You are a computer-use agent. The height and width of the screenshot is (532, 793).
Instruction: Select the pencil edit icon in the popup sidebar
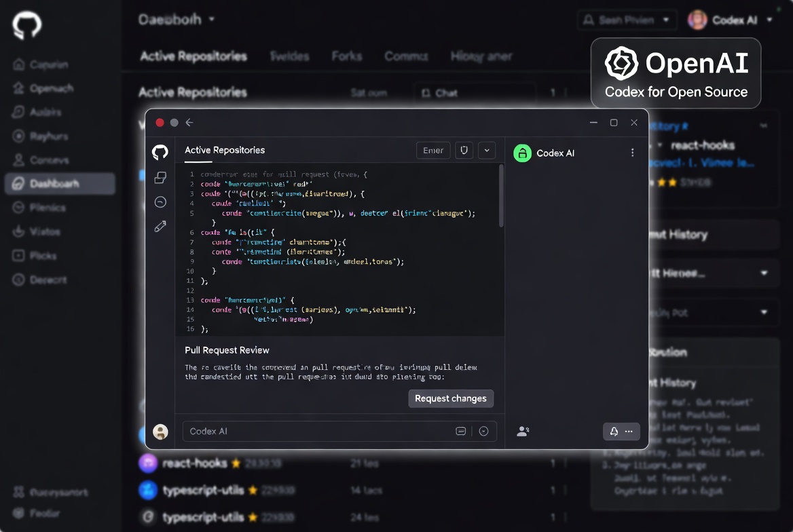pyautogui.click(x=160, y=227)
